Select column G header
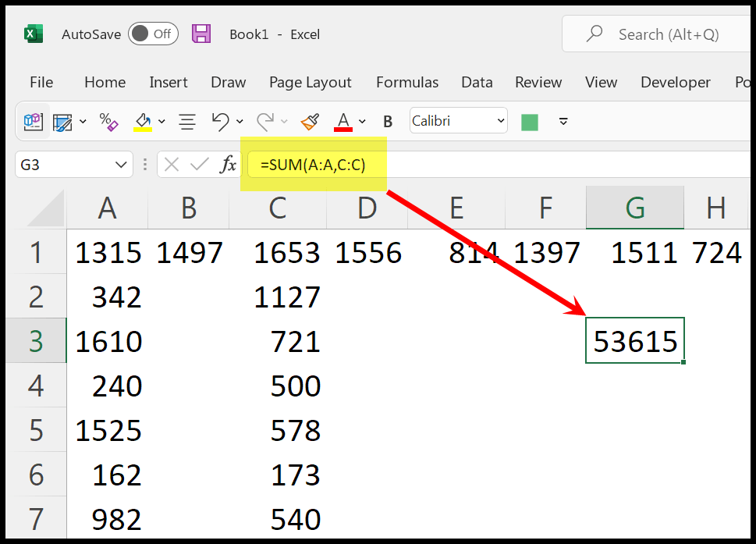 click(x=635, y=208)
